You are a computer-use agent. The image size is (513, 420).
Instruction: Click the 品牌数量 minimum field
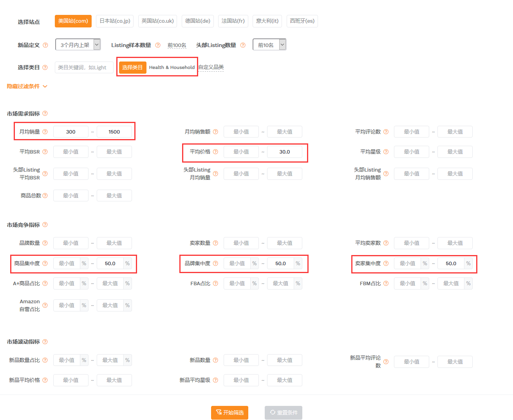pyautogui.click(x=71, y=243)
